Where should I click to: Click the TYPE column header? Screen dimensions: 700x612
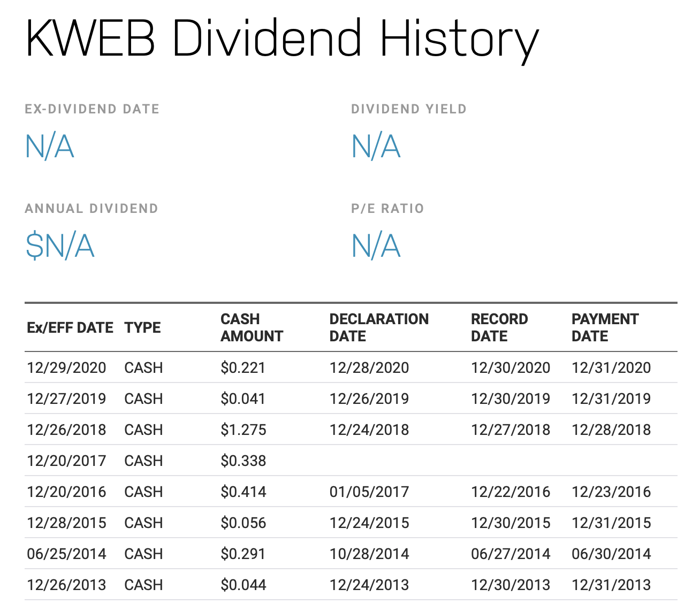tap(142, 327)
